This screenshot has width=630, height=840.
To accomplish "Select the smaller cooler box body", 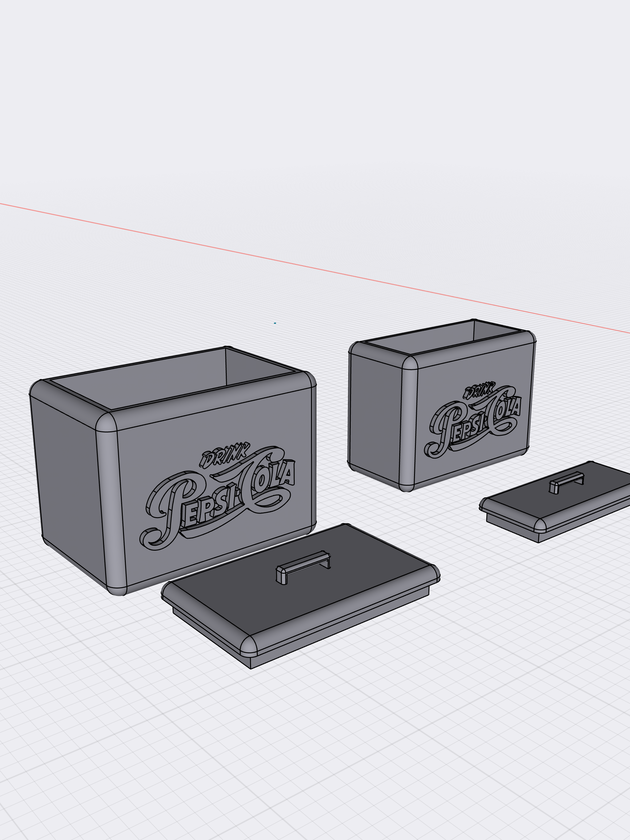I will pyautogui.click(x=442, y=405).
